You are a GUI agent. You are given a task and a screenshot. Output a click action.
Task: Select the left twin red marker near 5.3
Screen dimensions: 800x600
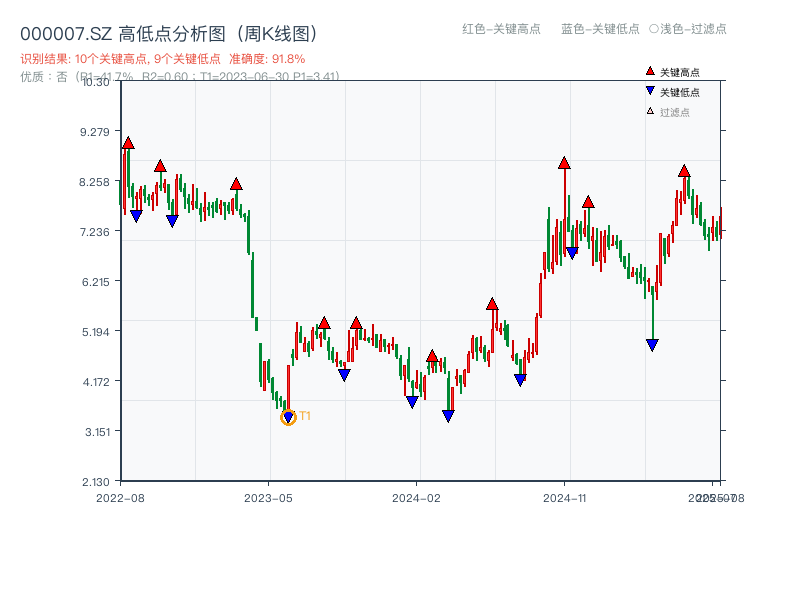click(x=324, y=323)
